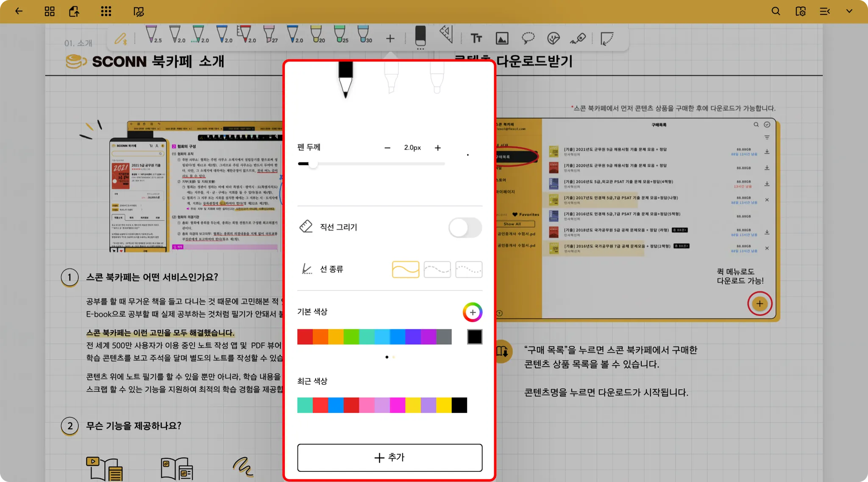Click the 추가 add button
The width and height of the screenshot is (868, 482).
[389, 457]
